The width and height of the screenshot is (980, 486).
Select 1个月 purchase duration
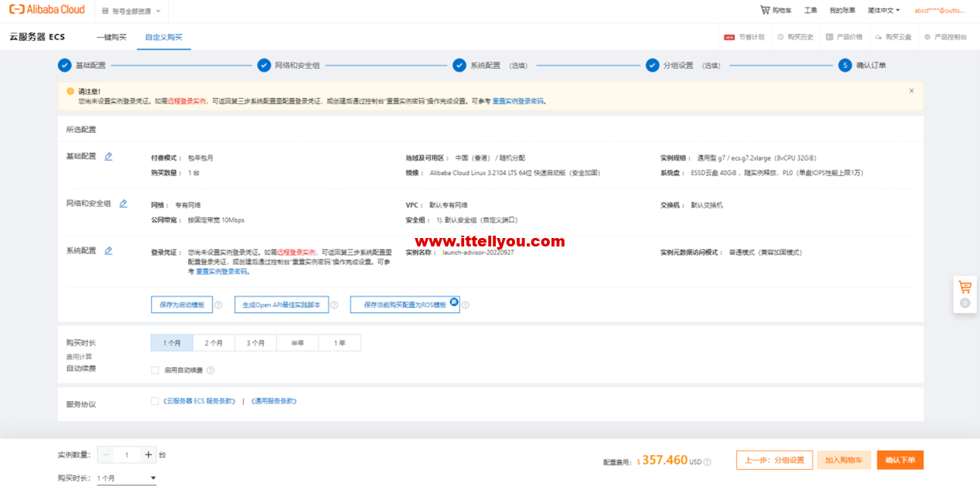tap(171, 343)
